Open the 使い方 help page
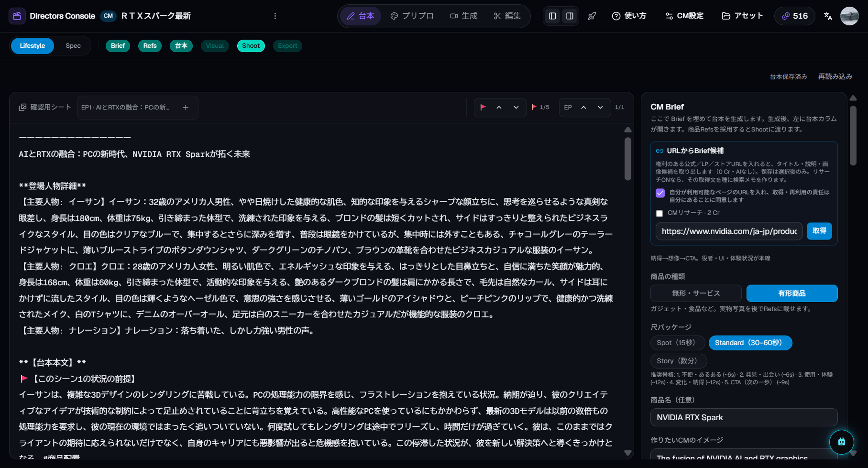 pos(629,16)
